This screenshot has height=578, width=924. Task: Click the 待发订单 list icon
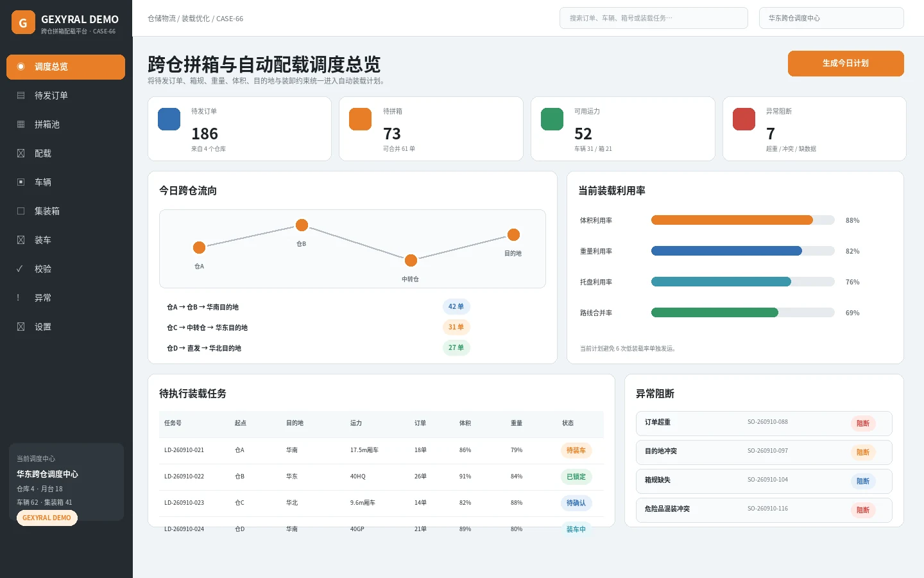tap(21, 96)
